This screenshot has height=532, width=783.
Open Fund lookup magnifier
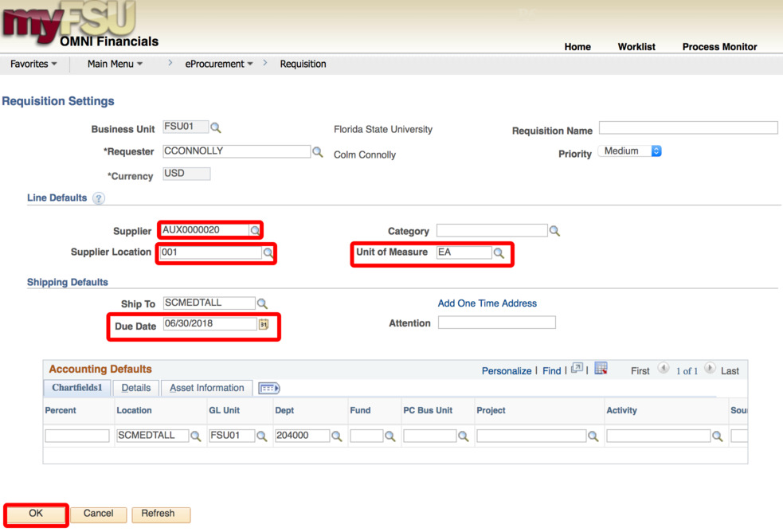coord(390,436)
